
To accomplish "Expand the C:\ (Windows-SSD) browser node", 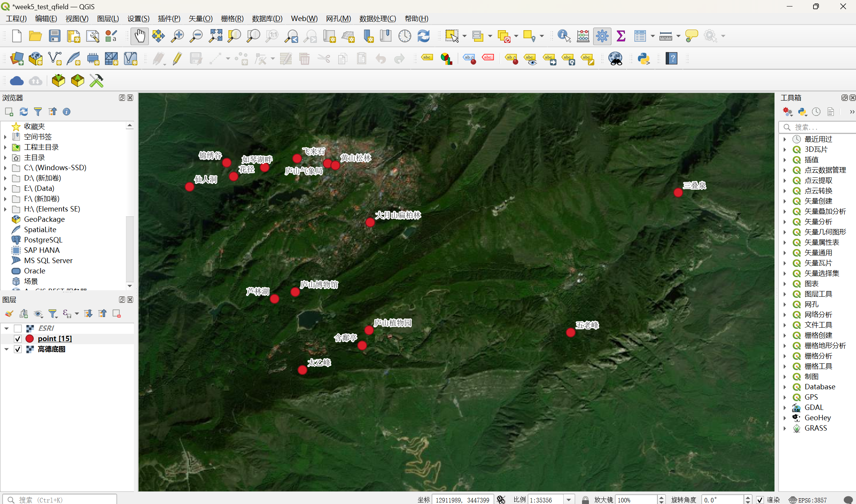I will (5, 167).
